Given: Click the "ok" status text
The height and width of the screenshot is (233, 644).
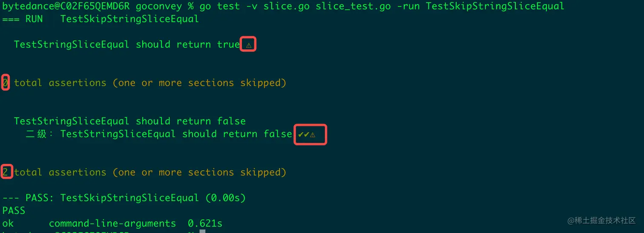Looking at the screenshot, I should [8, 223].
